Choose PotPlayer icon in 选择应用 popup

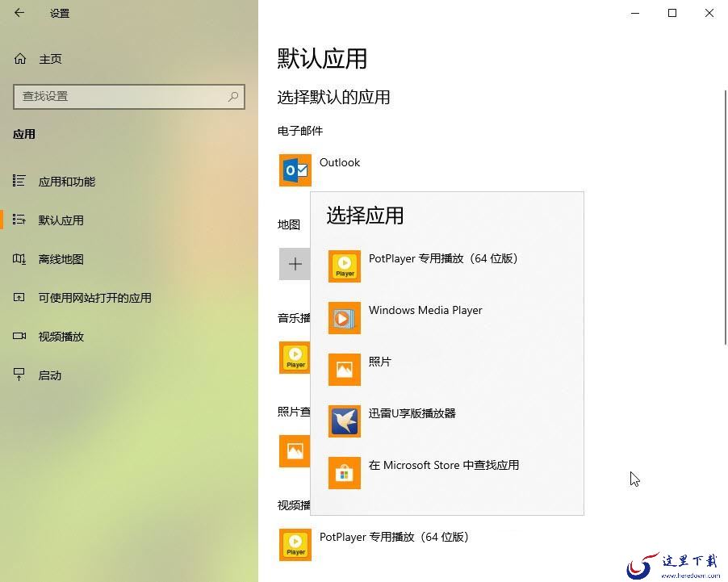(345, 266)
